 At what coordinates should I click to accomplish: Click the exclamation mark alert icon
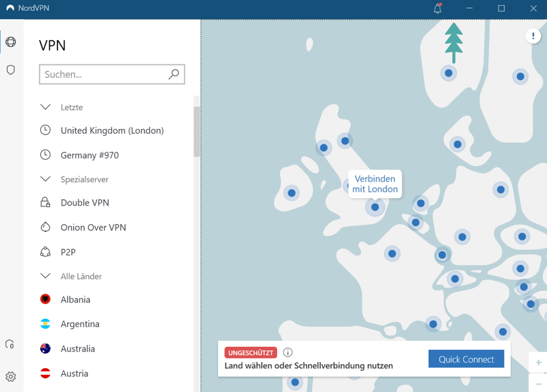point(533,36)
